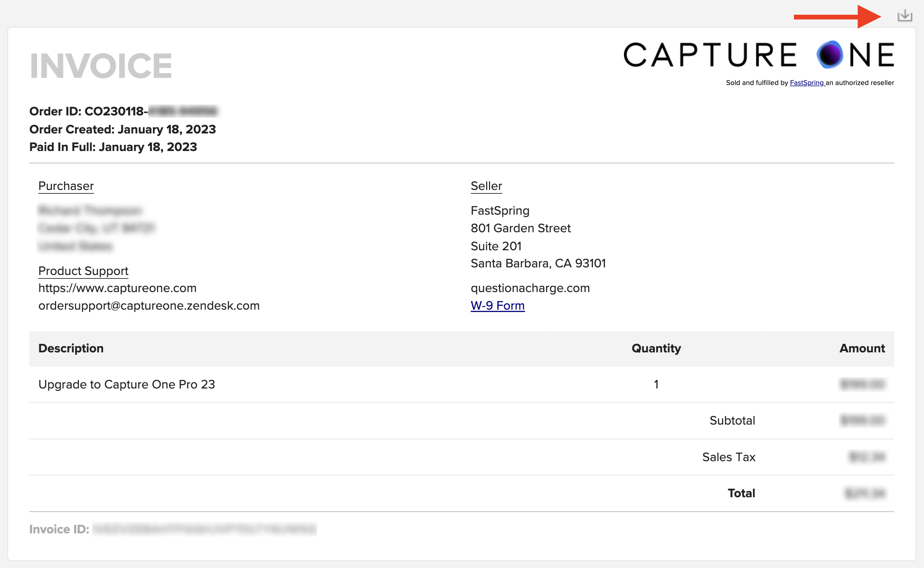Screen dimensions: 924x568
Task: Click the download invoice icon
Action: [905, 16]
